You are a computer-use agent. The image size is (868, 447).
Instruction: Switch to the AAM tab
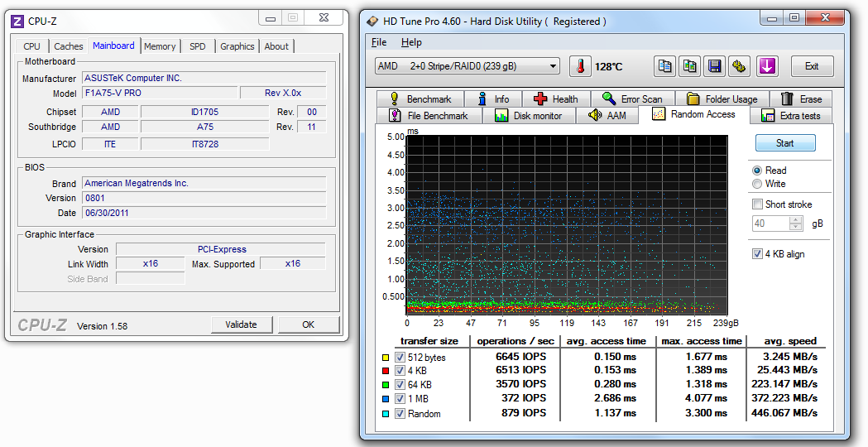pos(607,116)
